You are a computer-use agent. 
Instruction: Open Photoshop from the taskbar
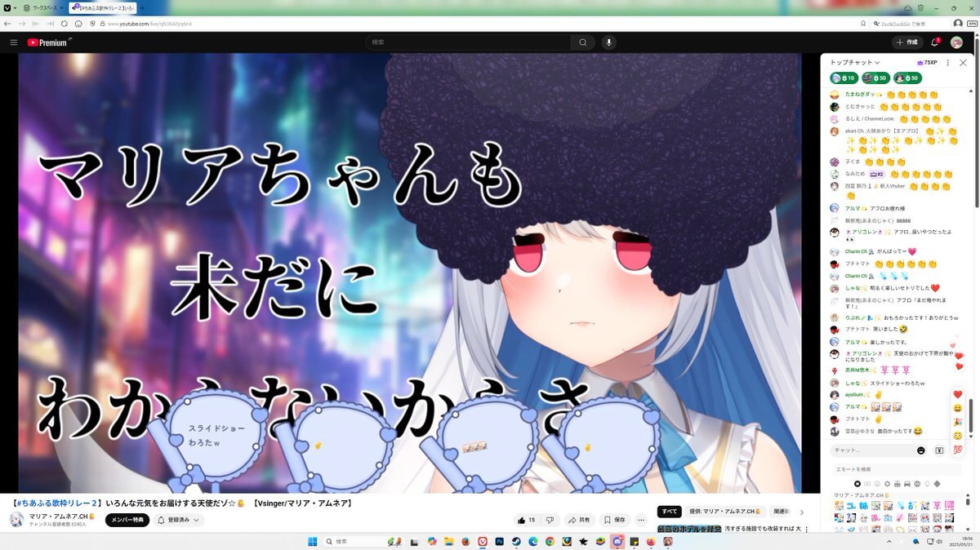pyautogui.click(x=498, y=541)
